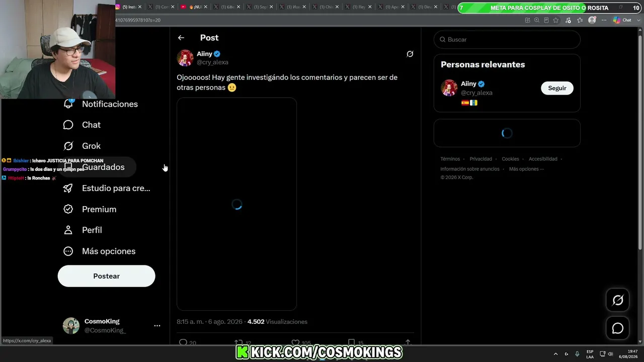The width and height of the screenshot is (644, 362).
Task: Open the volume icon in the taskbar
Action: [x=610, y=354]
